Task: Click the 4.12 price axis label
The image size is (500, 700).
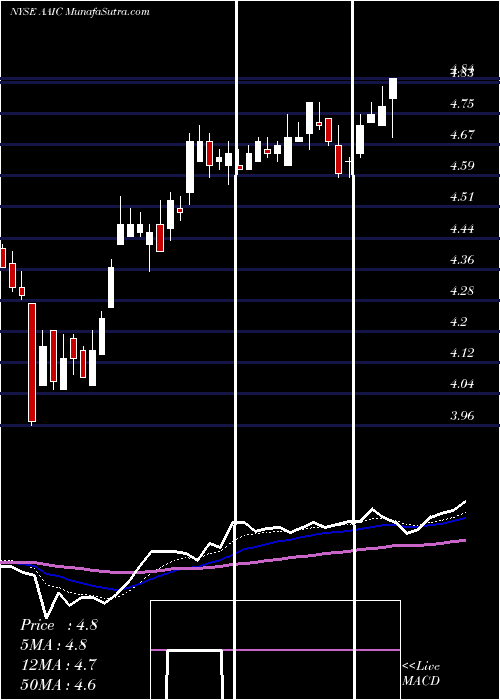Action: [462, 353]
